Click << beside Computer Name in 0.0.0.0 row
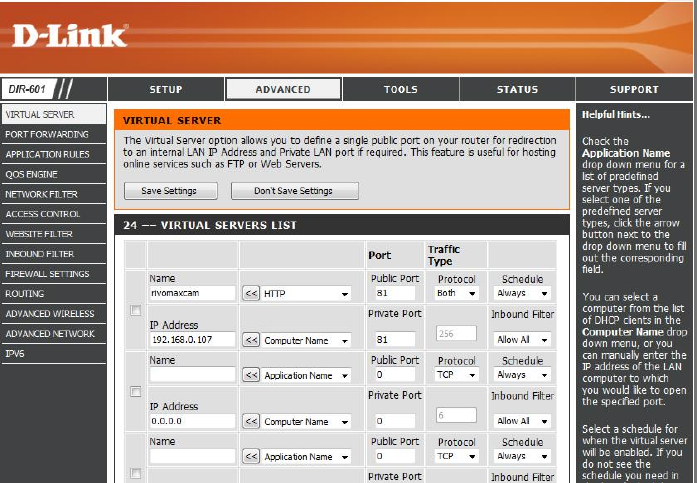 (251, 421)
